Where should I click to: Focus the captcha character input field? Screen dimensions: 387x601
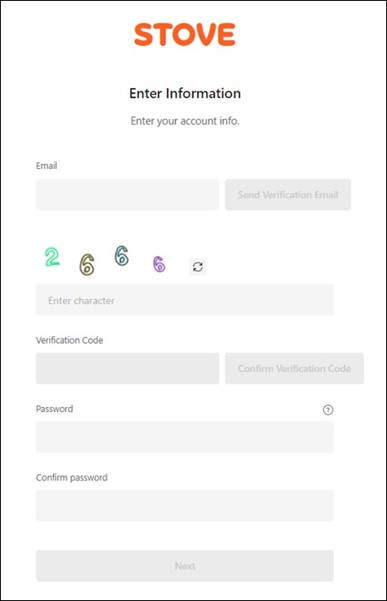185,300
